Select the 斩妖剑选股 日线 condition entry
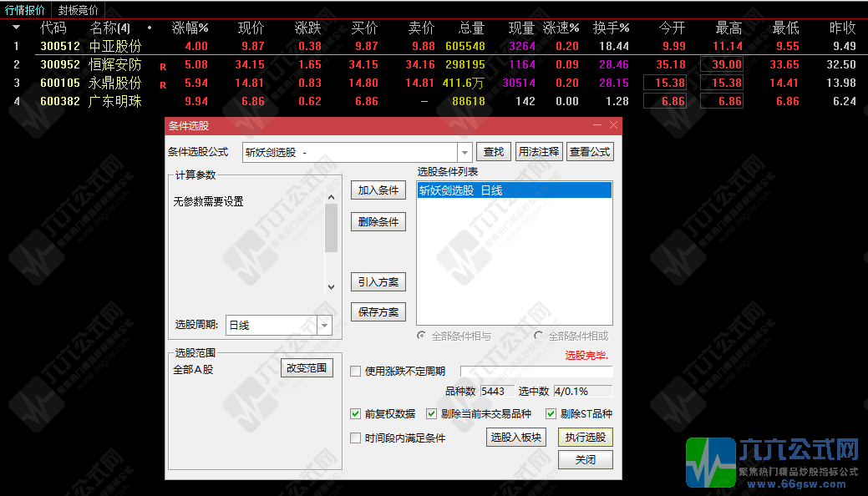The image size is (868, 496). (x=468, y=190)
